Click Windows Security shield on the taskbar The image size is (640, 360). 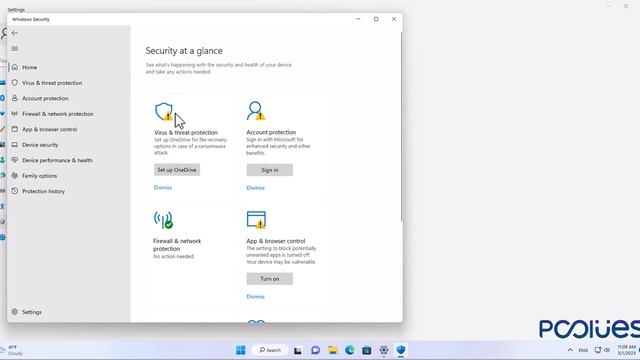[x=401, y=350]
